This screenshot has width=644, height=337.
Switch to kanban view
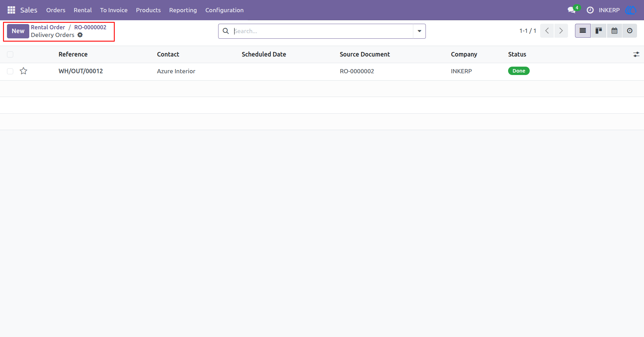(598, 31)
